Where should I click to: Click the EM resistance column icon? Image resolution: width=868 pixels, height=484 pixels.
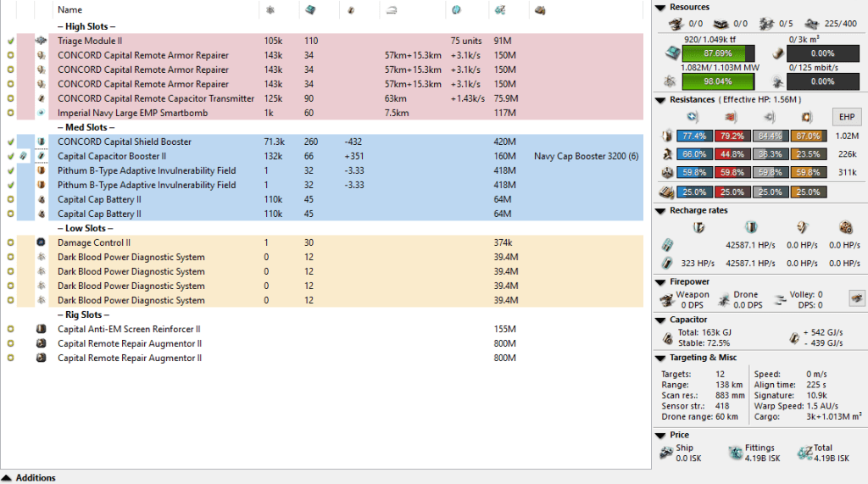pyautogui.click(x=693, y=117)
